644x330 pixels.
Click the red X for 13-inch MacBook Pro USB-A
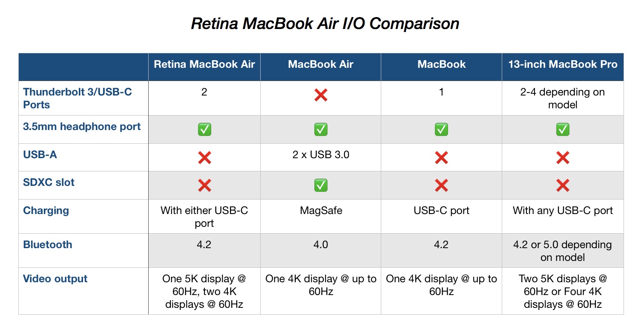(x=563, y=158)
